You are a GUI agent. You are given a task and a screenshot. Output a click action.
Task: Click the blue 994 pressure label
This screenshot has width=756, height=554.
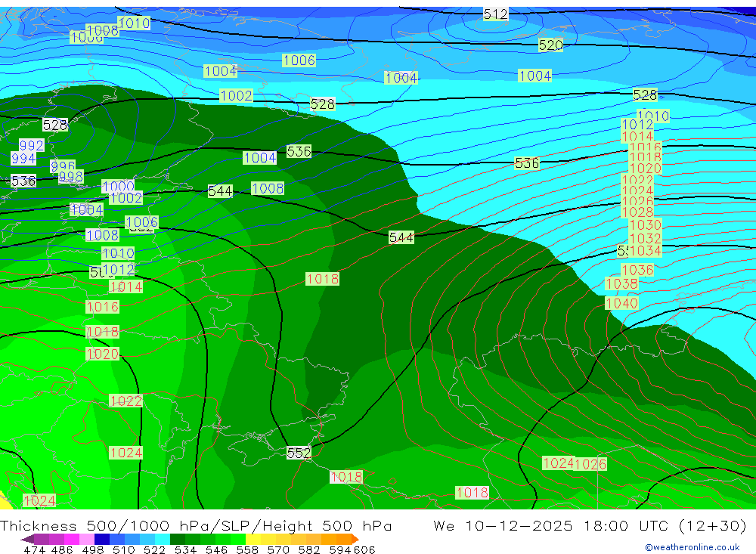pyautogui.click(x=23, y=158)
